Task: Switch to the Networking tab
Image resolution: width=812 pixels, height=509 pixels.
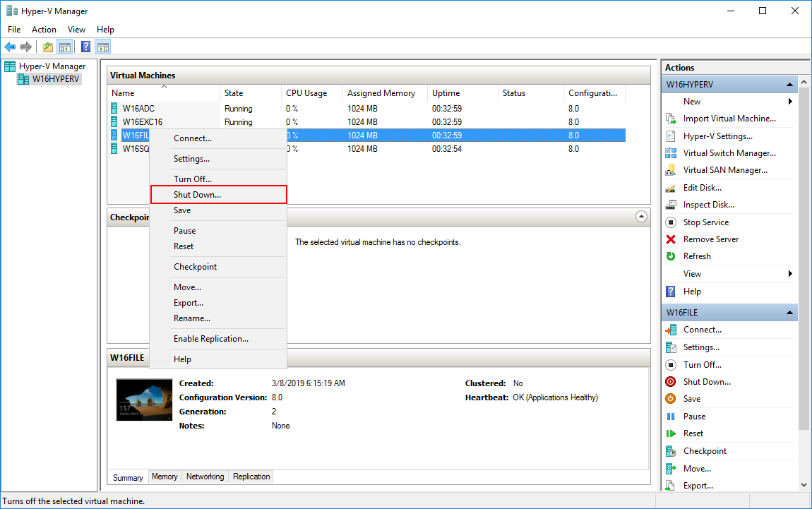Action: [205, 477]
